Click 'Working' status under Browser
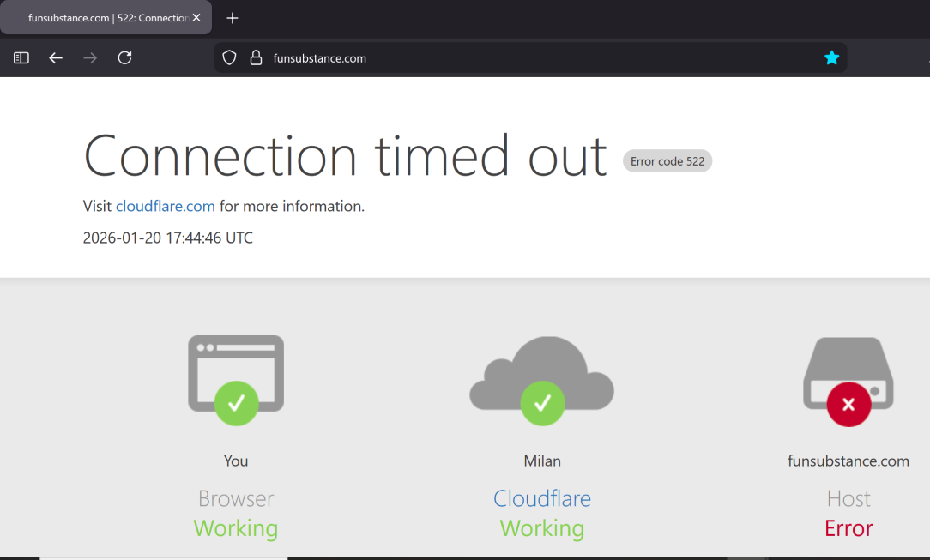The image size is (930, 560). pyautogui.click(x=236, y=528)
